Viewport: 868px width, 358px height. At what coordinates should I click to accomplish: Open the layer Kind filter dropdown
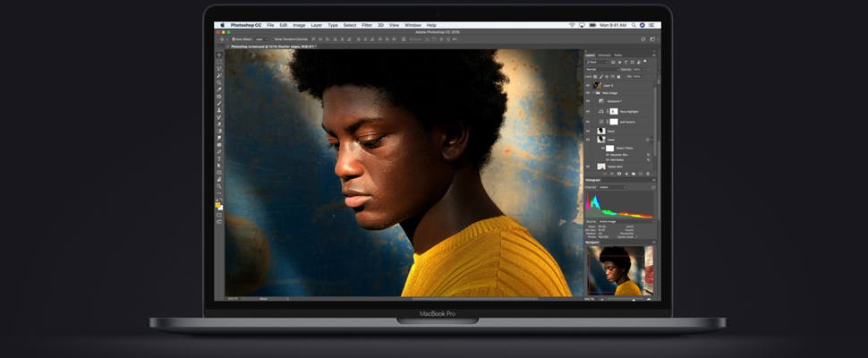click(597, 62)
